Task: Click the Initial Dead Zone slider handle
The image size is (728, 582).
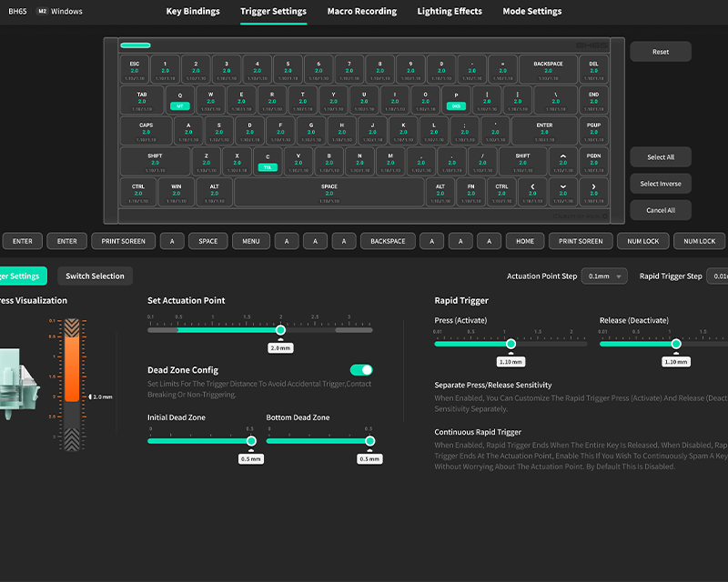Action: pos(251,440)
